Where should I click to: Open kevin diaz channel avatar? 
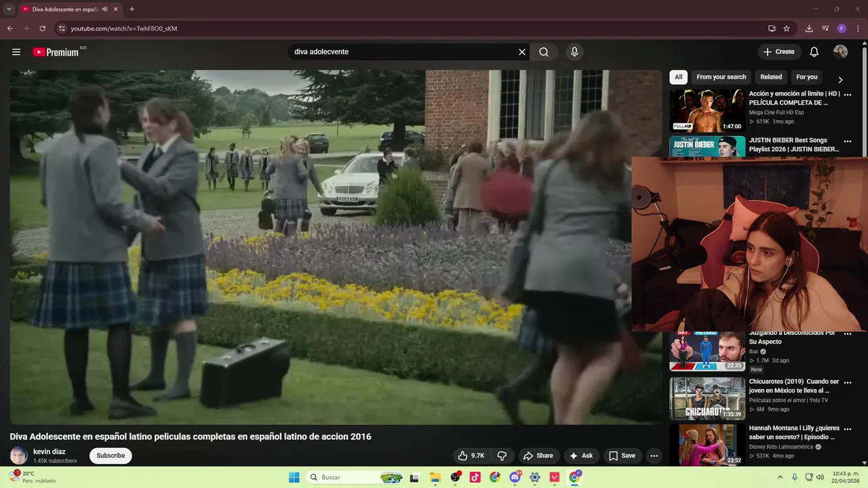click(19, 455)
